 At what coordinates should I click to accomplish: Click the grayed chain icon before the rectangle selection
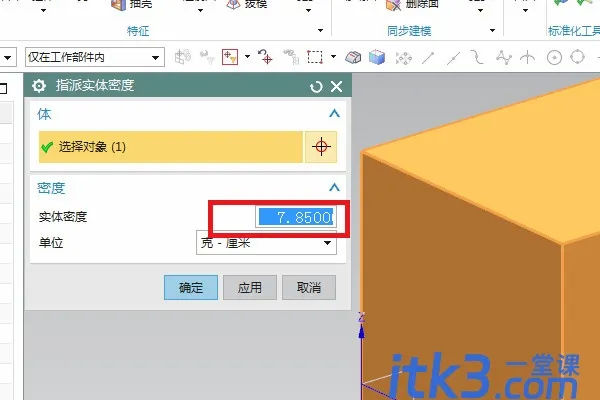coord(291,57)
